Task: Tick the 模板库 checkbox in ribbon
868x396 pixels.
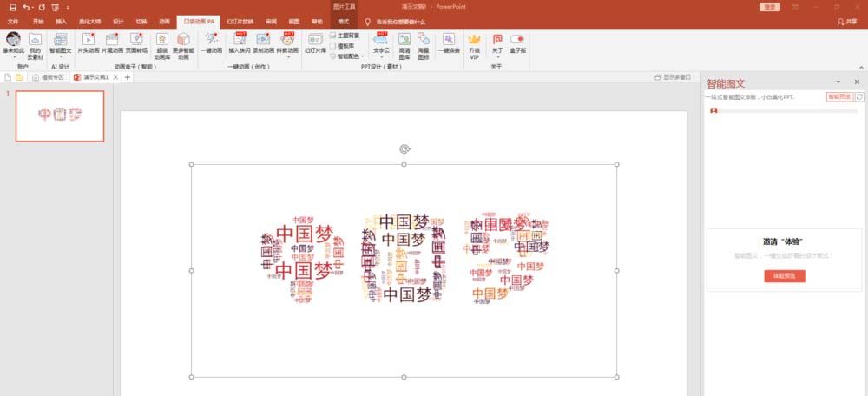Action: pos(333,45)
